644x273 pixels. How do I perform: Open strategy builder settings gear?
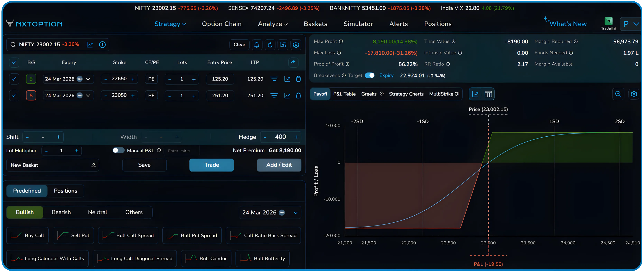click(x=296, y=45)
